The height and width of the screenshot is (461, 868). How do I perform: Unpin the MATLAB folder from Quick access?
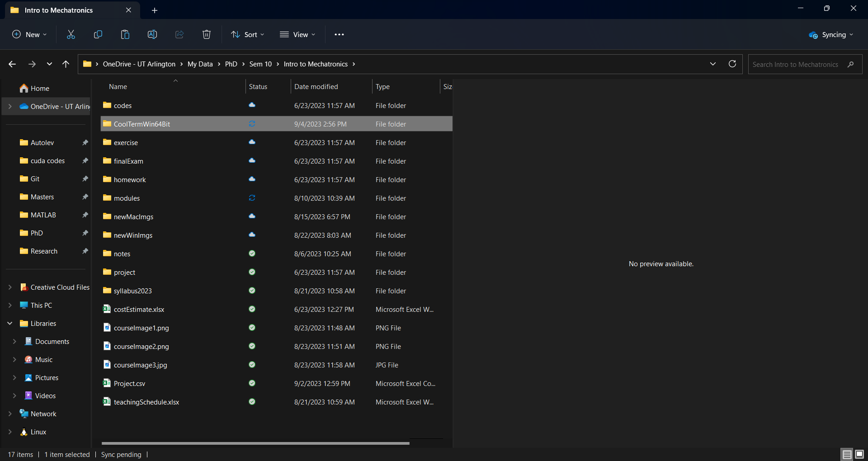point(85,215)
